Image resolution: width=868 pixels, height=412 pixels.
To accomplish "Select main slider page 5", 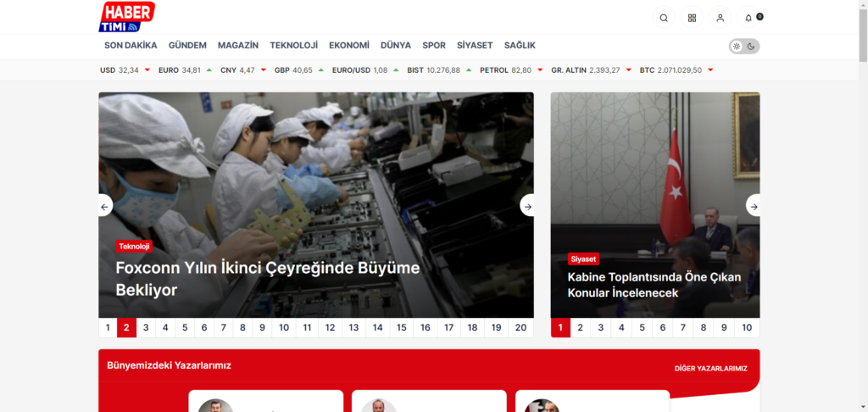I will (185, 328).
